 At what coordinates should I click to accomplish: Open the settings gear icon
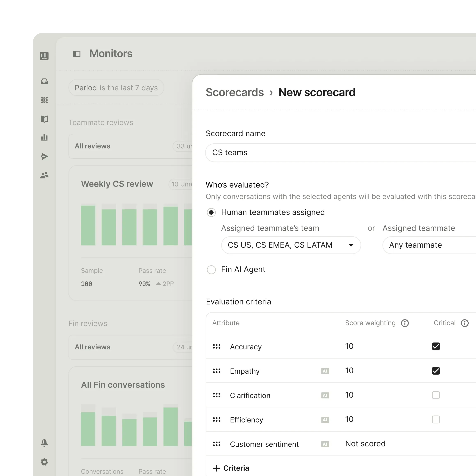[44, 462]
